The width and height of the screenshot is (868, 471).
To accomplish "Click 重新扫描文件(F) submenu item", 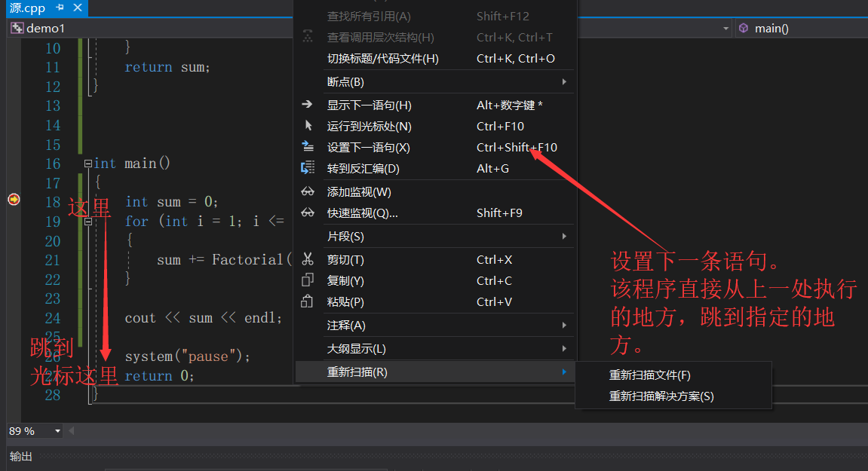I will pyautogui.click(x=673, y=375).
